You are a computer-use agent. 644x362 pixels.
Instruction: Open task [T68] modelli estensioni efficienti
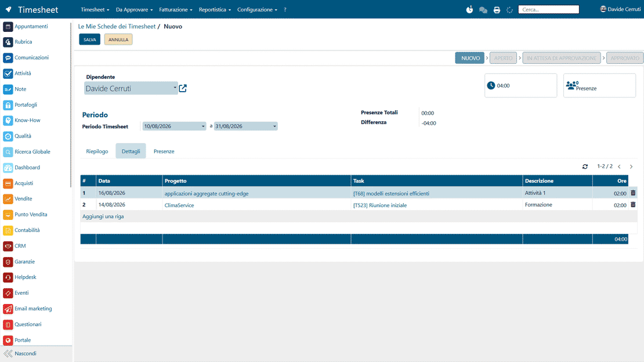[x=391, y=194]
